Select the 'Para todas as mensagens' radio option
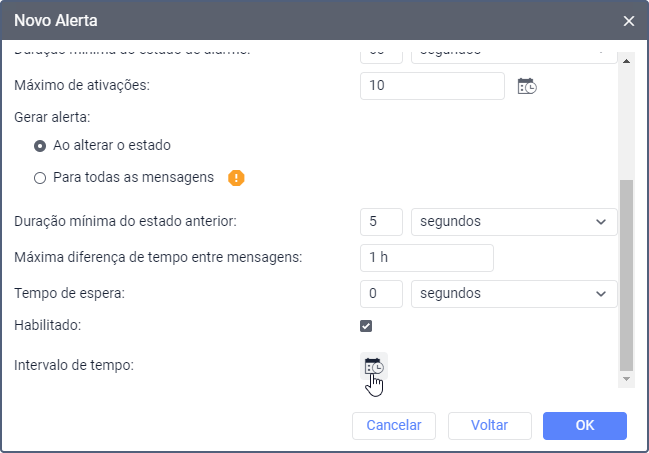 click(x=40, y=178)
